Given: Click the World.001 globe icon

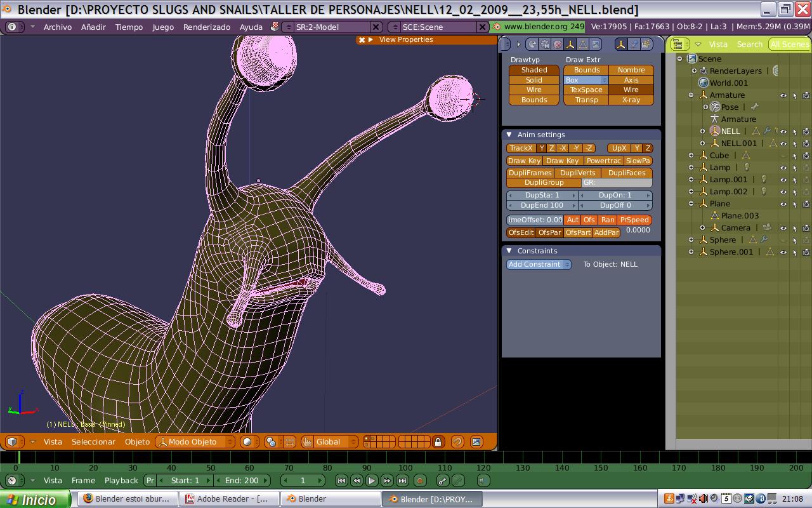Looking at the screenshot, I should [x=703, y=83].
